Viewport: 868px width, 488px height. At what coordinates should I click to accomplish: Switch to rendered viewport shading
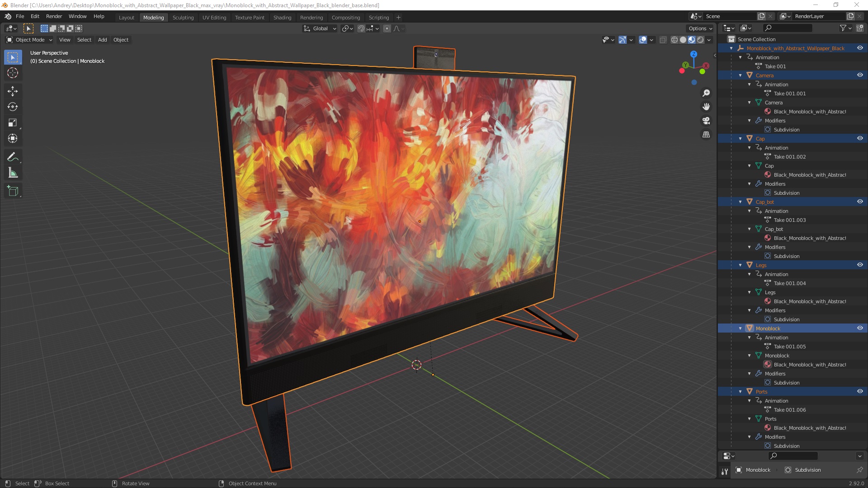(700, 40)
